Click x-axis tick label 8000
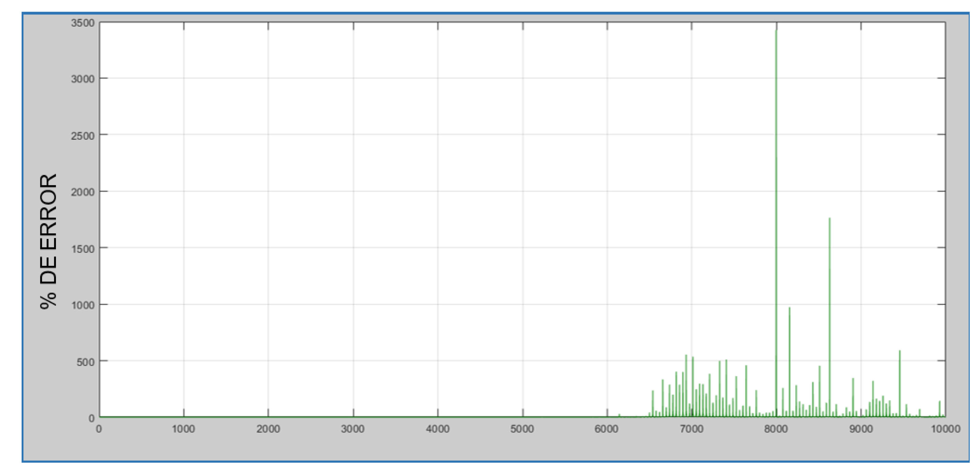 (776, 429)
